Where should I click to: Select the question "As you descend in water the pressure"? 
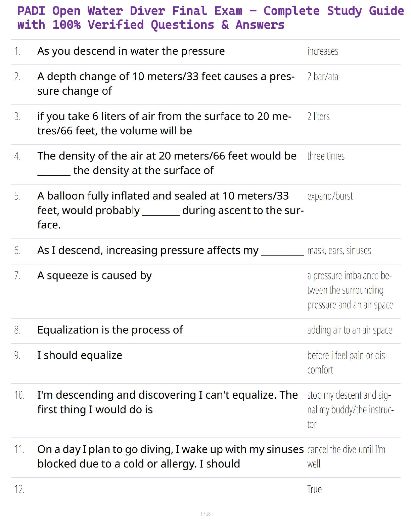[131, 51]
